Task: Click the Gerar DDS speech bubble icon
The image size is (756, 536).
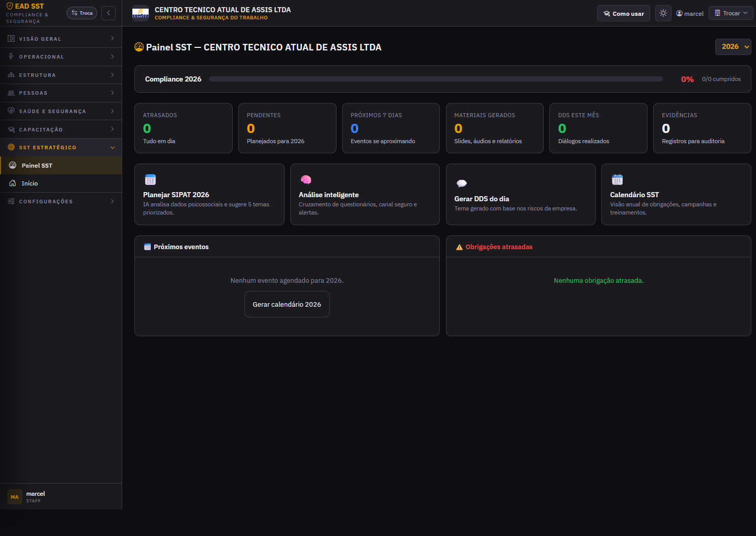Action: pyautogui.click(x=462, y=183)
